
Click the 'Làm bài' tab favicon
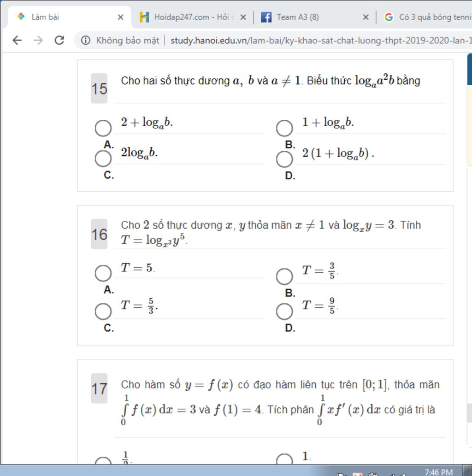pyautogui.click(x=21, y=17)
